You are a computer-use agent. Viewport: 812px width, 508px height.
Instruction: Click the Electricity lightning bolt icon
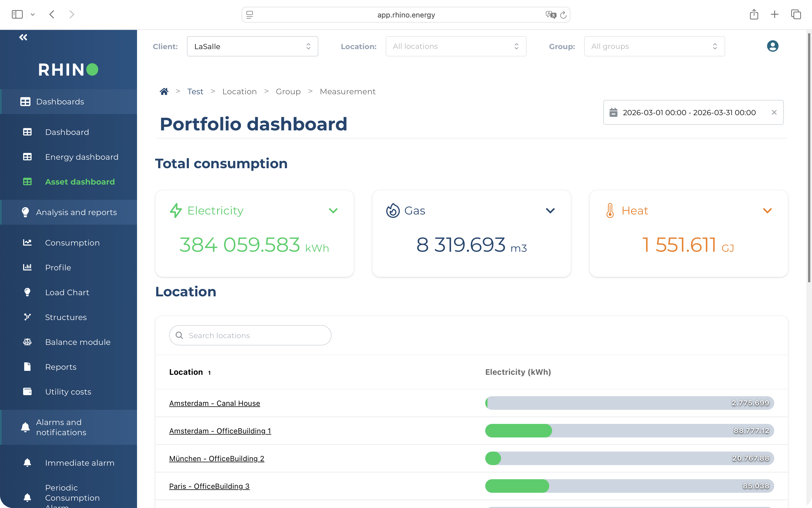click(x=175, y=211)
